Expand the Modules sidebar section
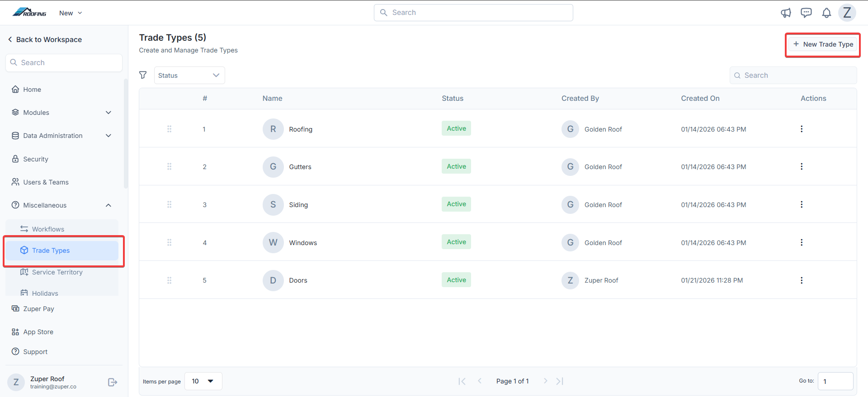 [x=61, y=113]
